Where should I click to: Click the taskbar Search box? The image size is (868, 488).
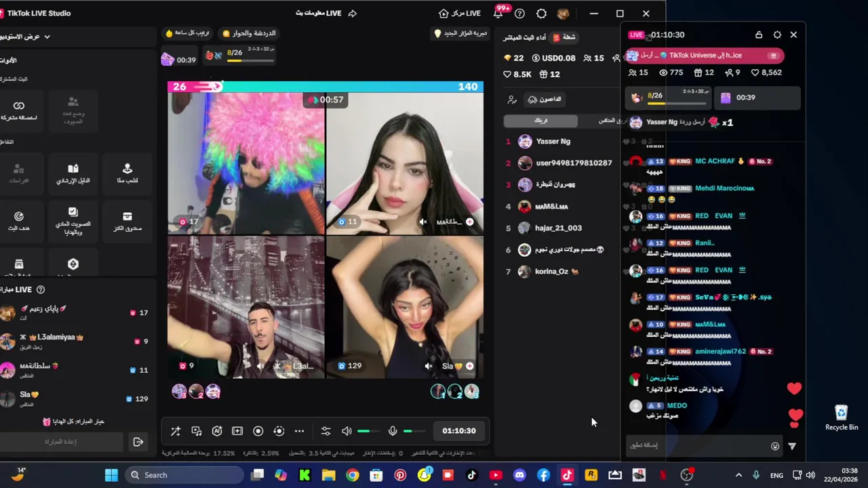(184, 475)
